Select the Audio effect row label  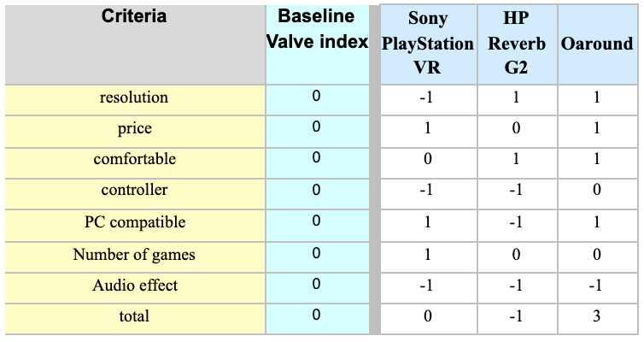coord(135,288)
